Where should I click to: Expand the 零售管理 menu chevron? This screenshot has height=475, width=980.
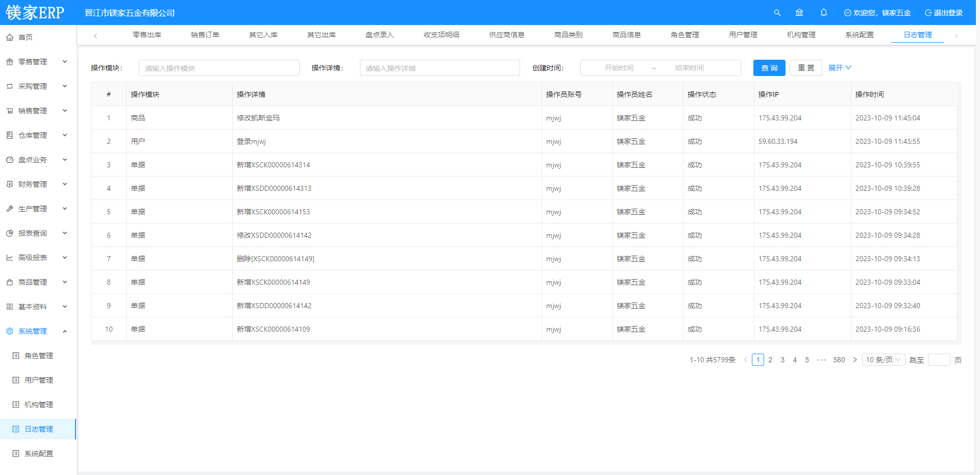click(x=65, y=62)
